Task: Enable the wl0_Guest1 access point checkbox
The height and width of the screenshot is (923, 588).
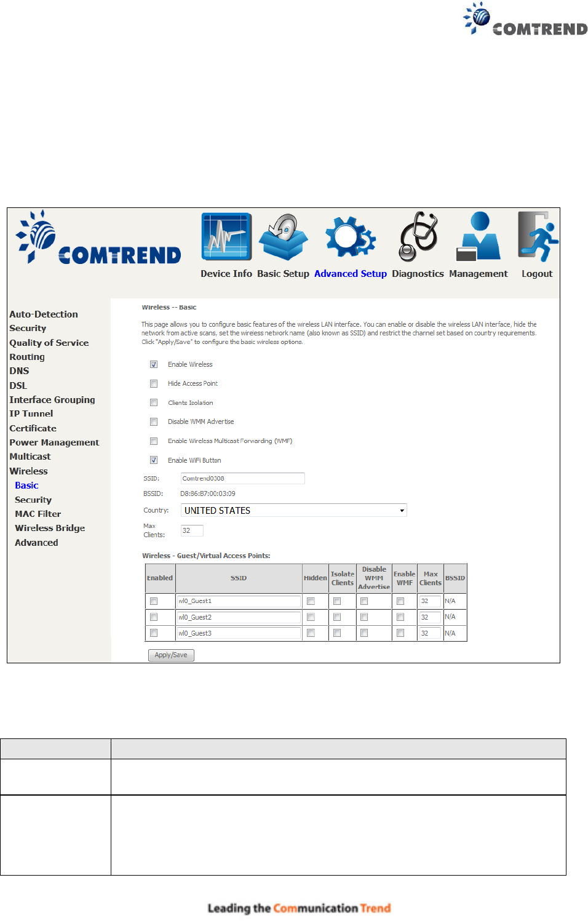Action: tap(154, 601)
